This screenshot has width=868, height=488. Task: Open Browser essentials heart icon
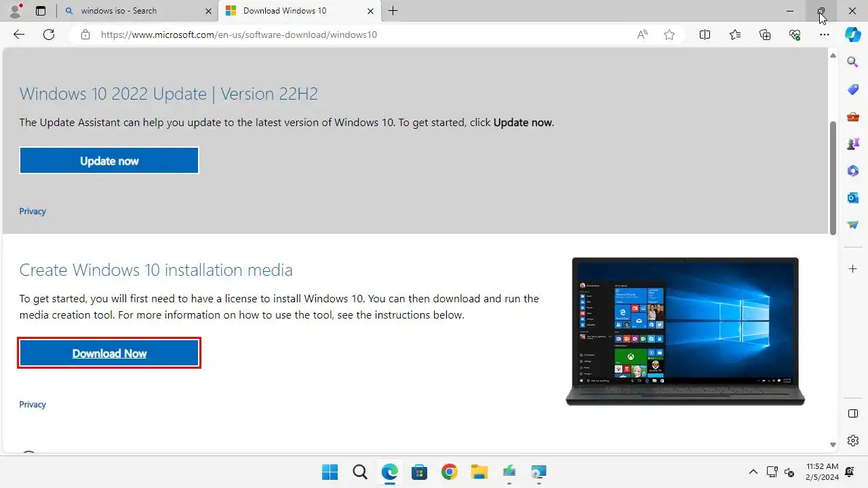coord(795,35)
